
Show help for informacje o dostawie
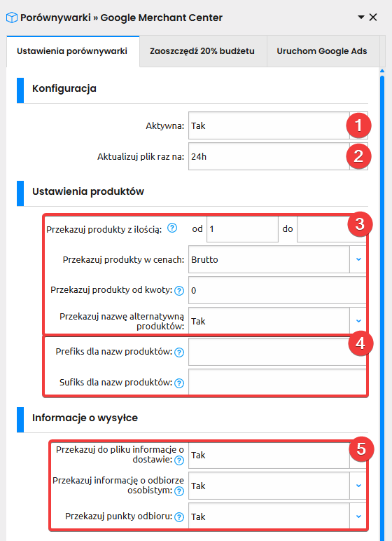point(179,460)
